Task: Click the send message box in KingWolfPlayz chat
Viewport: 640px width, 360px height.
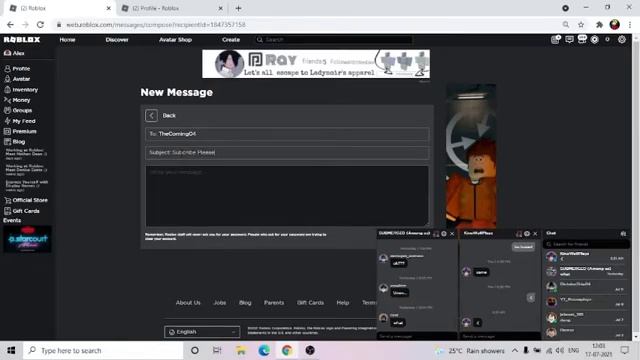Action: pos(500,336)
